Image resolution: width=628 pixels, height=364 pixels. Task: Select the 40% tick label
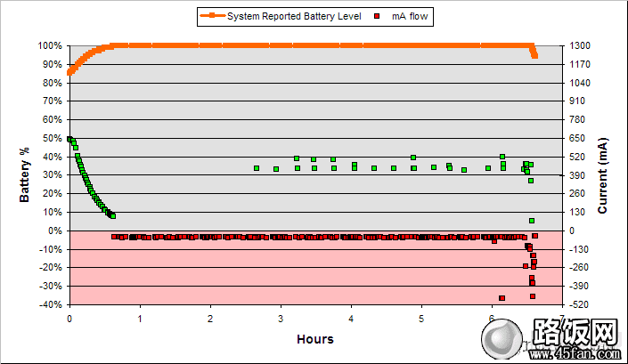(x=52, y=157)
